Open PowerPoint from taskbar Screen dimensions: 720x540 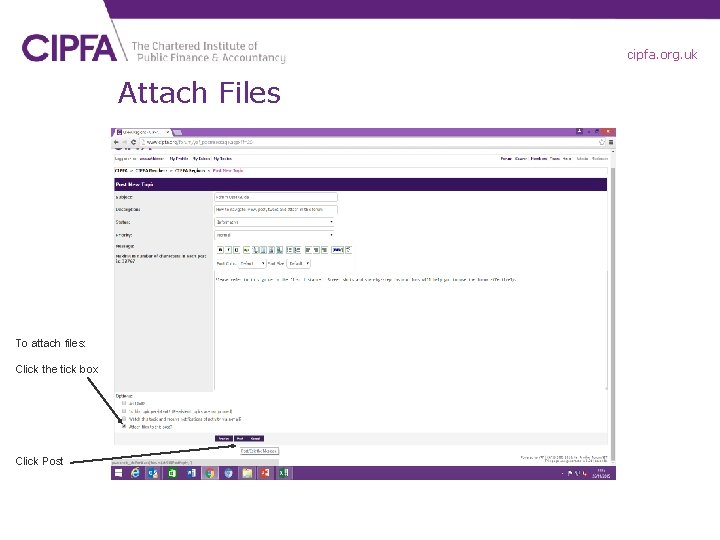(x=265, y=473)
